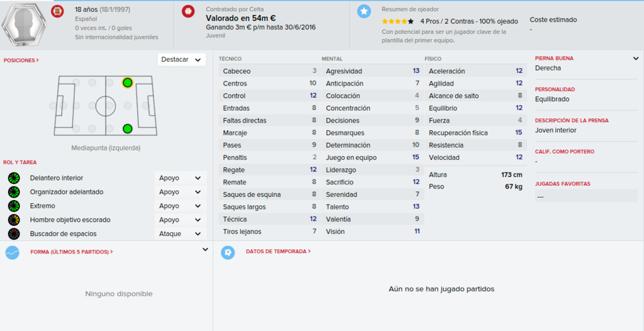Click the player's silhouette portrait badge
Image resolution: width=644 pixels, height=331 pixels.
pos(25,25)
